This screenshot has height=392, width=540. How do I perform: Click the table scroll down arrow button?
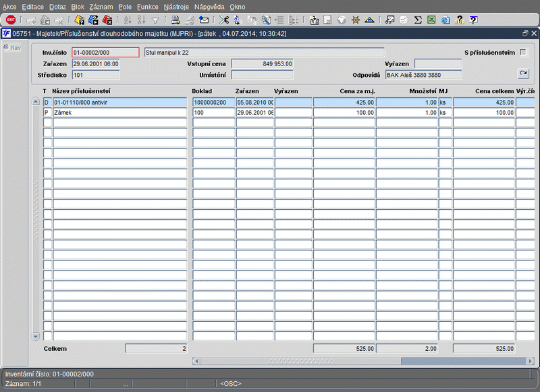tap(36, 336)
